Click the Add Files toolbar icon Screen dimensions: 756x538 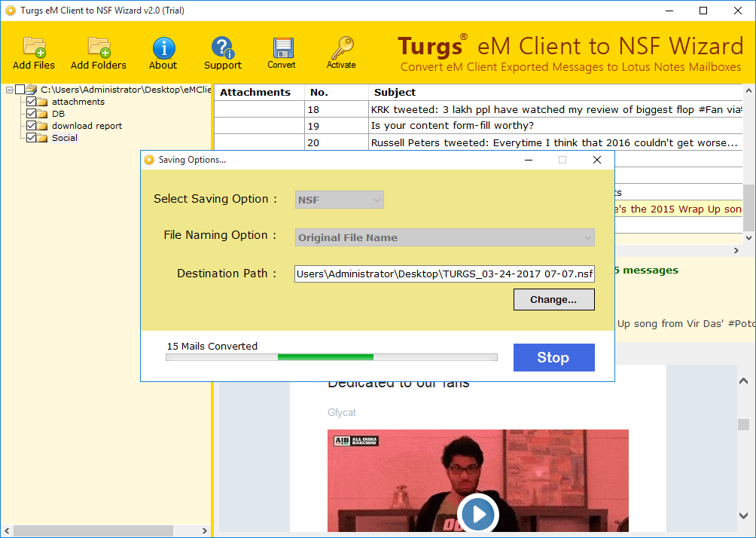tap(34, 47)
